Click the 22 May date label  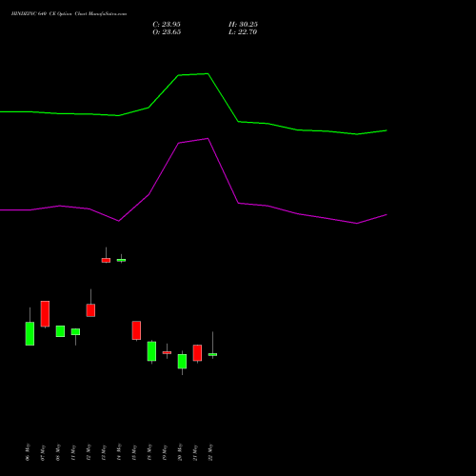210,452
